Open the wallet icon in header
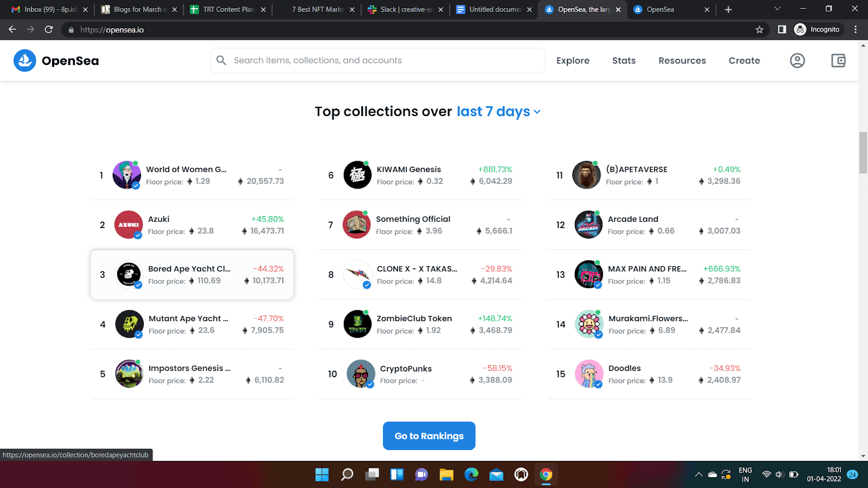 coord(838,61)
